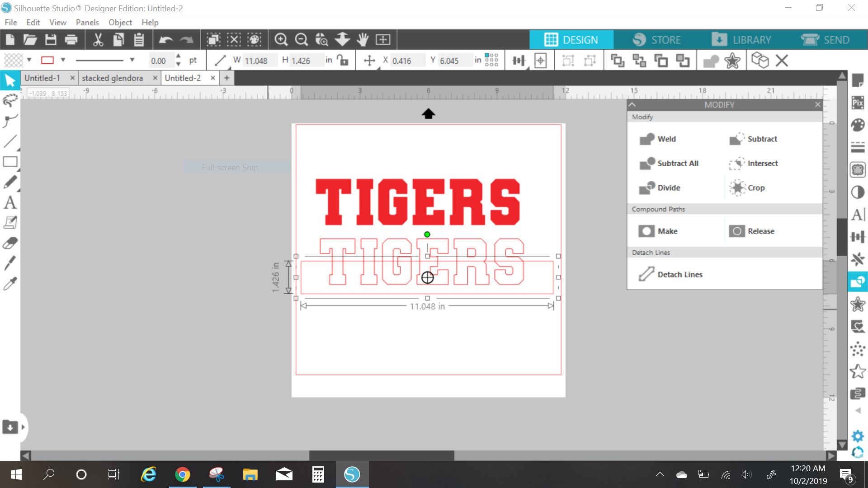Collapse the MODIFY panel
Viewport: 868px width, 488px height.
coord(632,104)
